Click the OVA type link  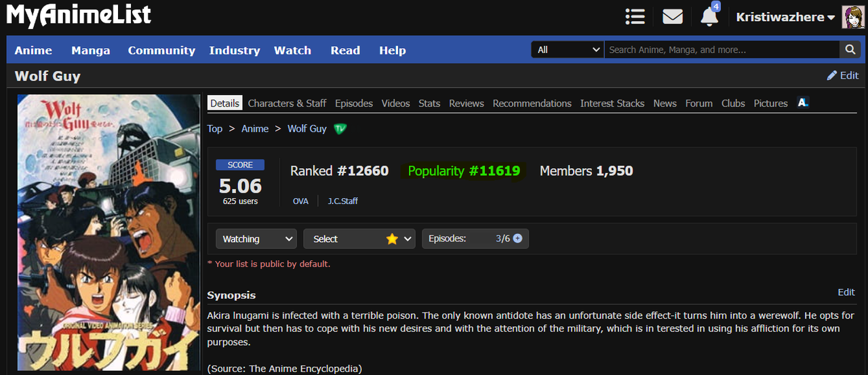pyautogui.click(x=300, y=201)
